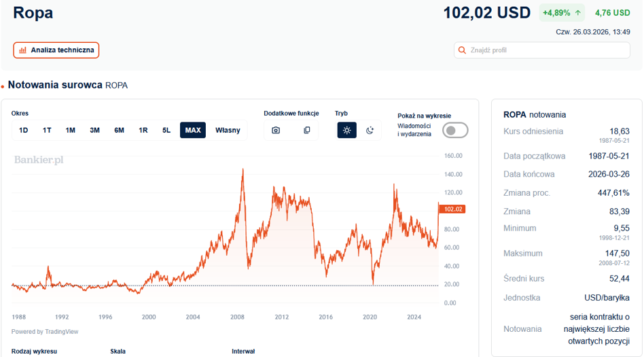The height and width of the screenshot is (357, 644).
Task: Click the Rodzaj wykresu label
Action: click(x=34, y=352)
